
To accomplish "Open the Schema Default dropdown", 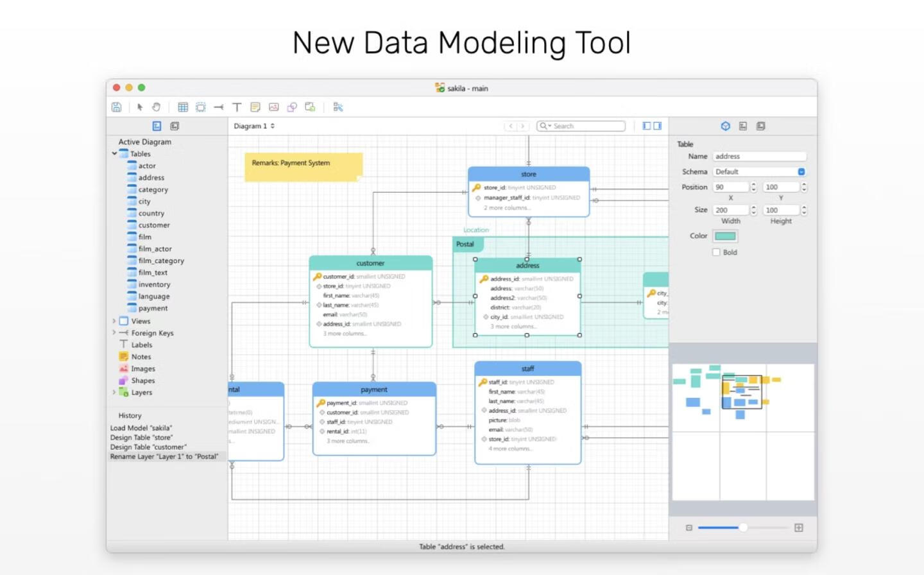I will pos(801,172).
